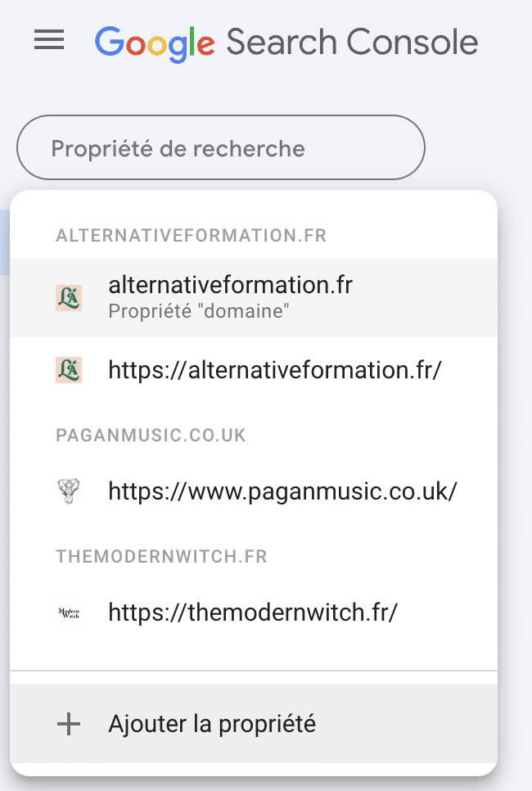Switch to https://www.paganmusic.co.uk/ property
Image resolution: width=532 pixels, height=791 pixels.
point(254,490)
